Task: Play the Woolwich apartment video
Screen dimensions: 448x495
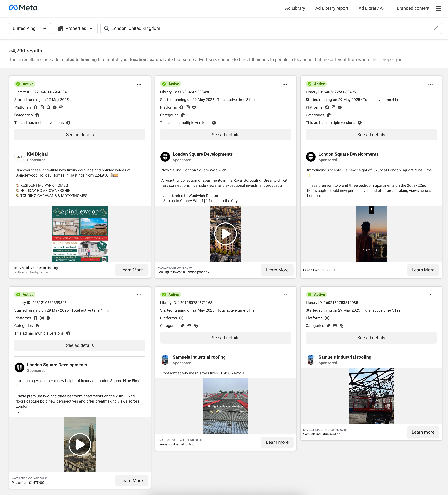Action: tap(225, 234)
